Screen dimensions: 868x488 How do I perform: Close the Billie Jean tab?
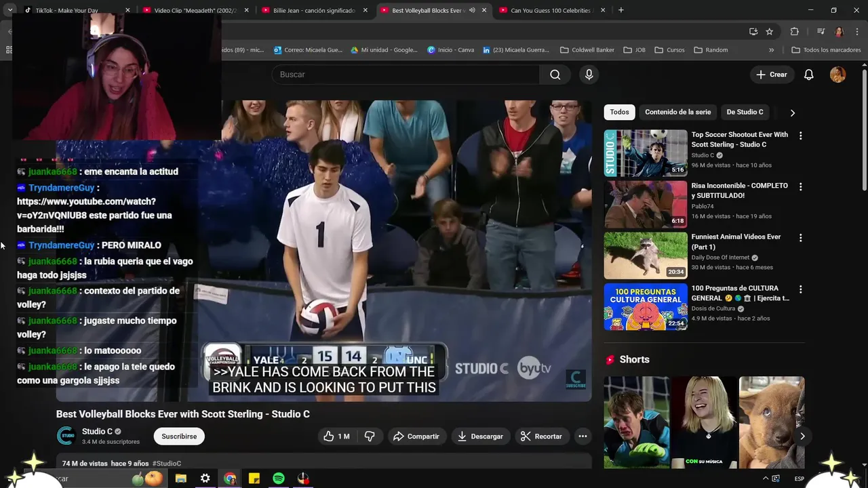pos(366,10)
